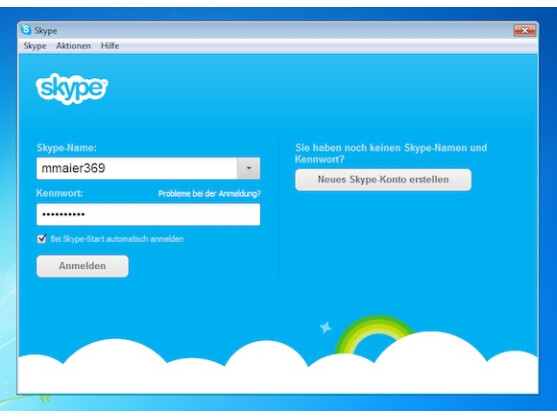Image resolution: width=557 pixels, height=418 pixels.
Task: Click the Skype icon in title bar
Action: (26, 30)
